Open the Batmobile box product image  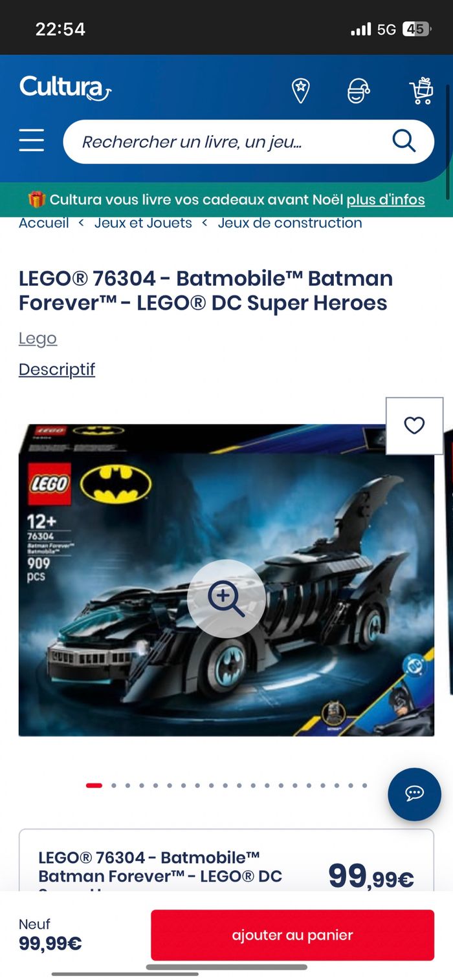coord(226,580)
